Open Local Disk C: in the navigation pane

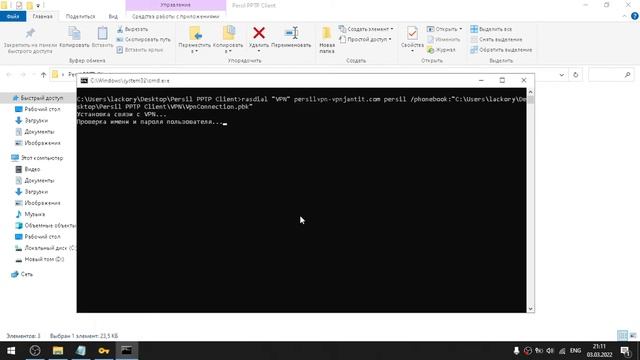pos(45,248)
